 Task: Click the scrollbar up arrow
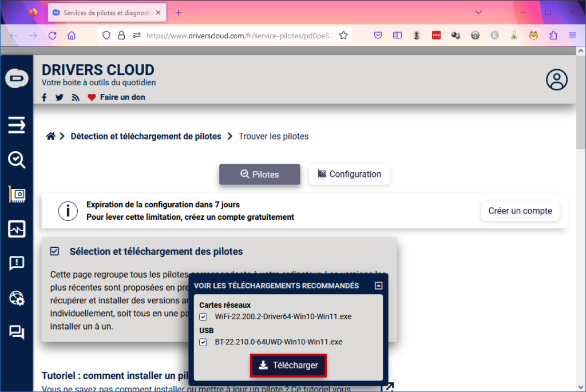[580, 51]
